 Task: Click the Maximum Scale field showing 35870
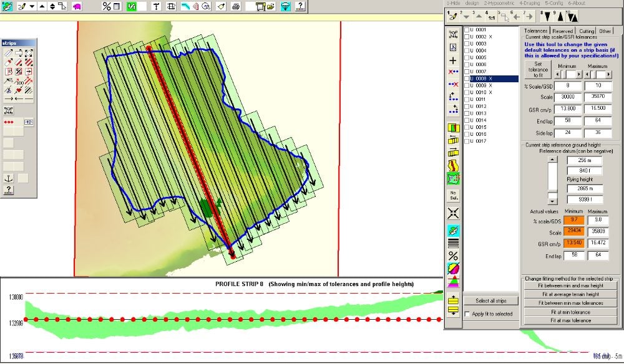point(598,97)
